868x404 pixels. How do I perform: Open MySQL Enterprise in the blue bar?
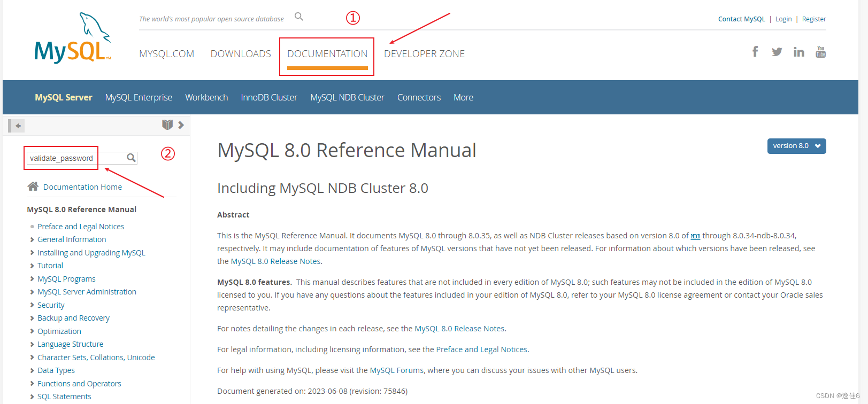click(139, 97)
